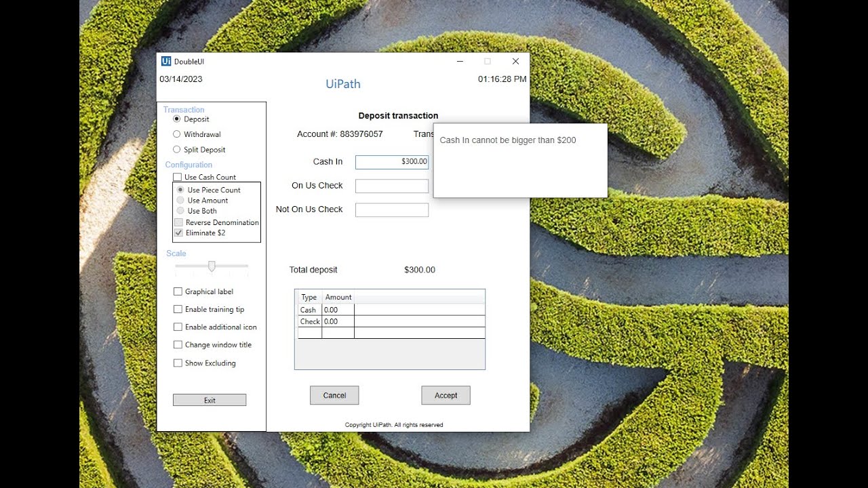868x488 pixels.
Task: Click the UiPath title text
Action: coord(343,84)
